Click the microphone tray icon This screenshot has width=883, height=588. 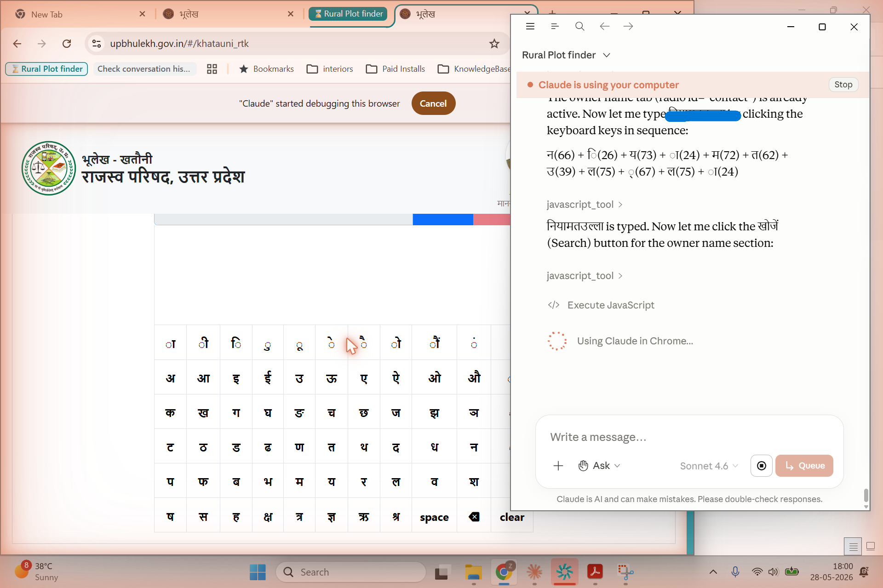click(735, 572)
